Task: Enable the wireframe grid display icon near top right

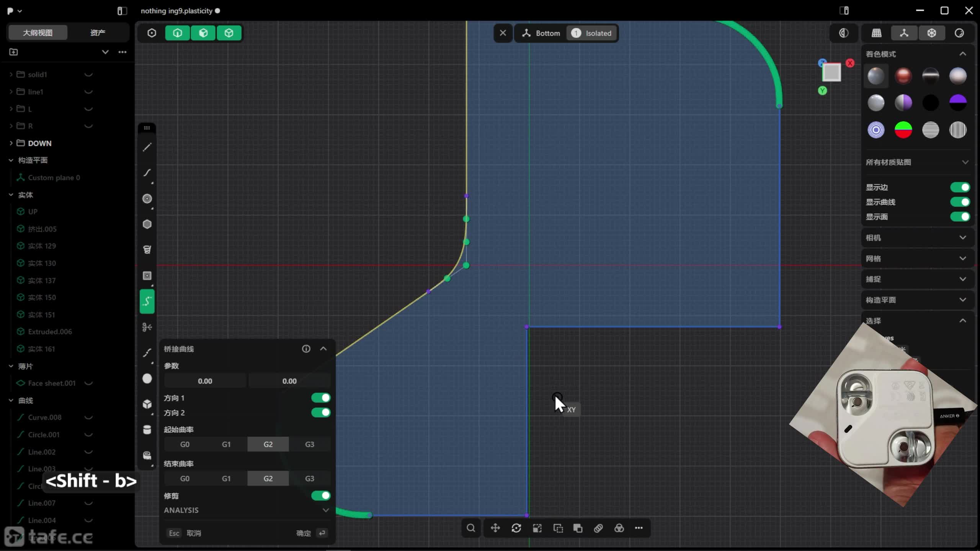Action: coord(876,33)
